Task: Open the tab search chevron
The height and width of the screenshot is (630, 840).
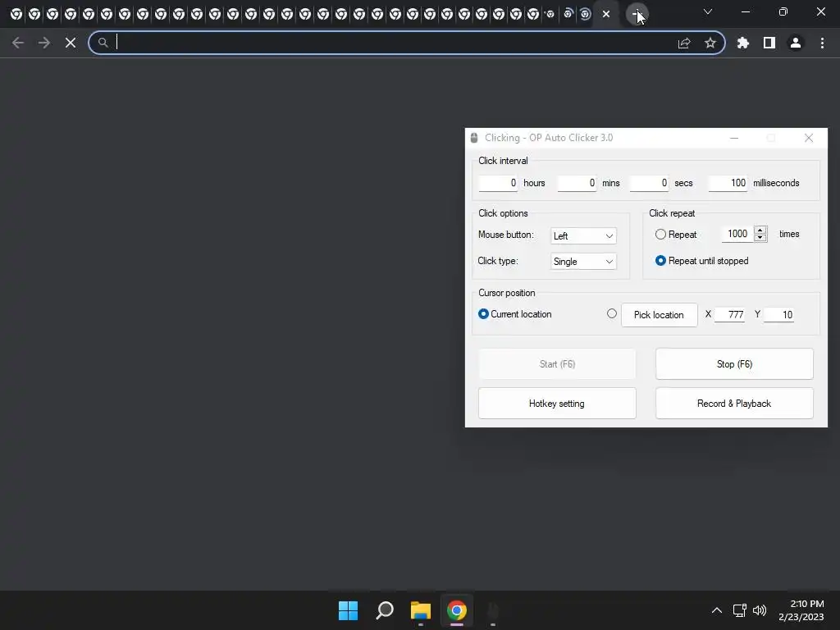Action: (708, 11)
